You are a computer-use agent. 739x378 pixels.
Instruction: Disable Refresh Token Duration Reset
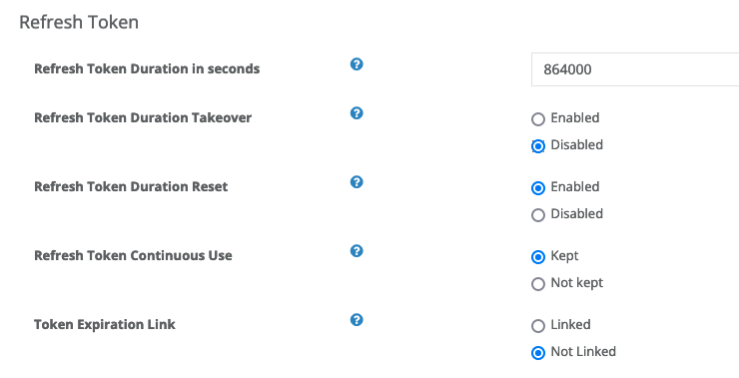pyautogui.click(x=538, y=215)
